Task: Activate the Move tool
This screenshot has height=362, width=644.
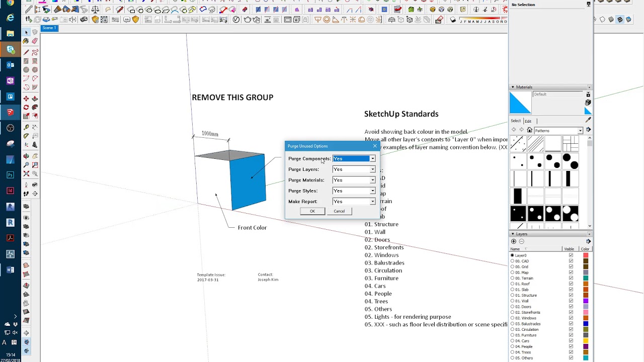Action: click(x=26, y=99)
